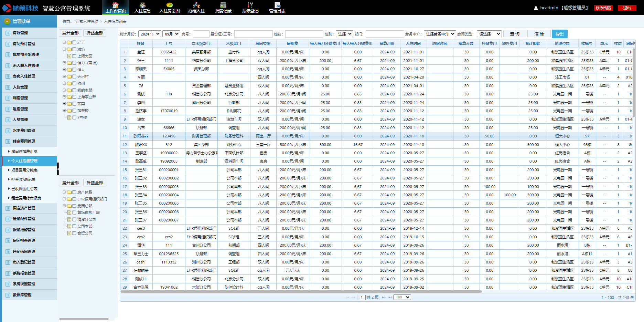This screenshot has width=644, height=322.
Task: Open 消费记录 calculator icon
Action: point(223,5)
